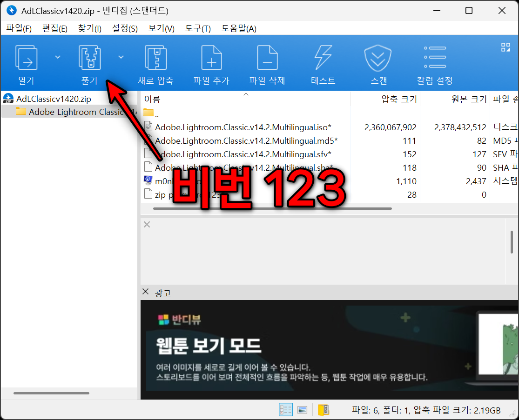Viewport: 519px width, 420px height.
Task: Click the 스캔 shield icon
Action: pyautogui.click(x=378, y=58)
